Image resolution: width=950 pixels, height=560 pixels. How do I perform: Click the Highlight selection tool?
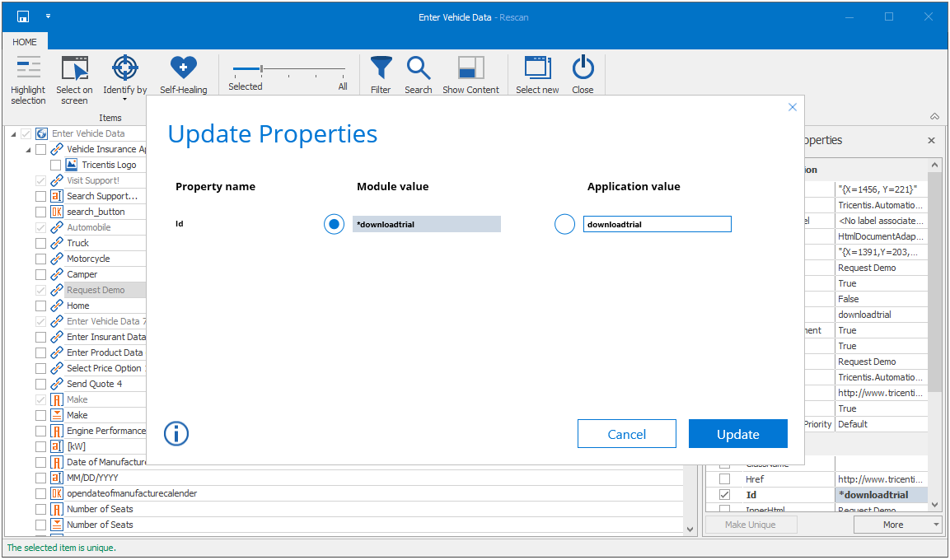pos(28,80)
